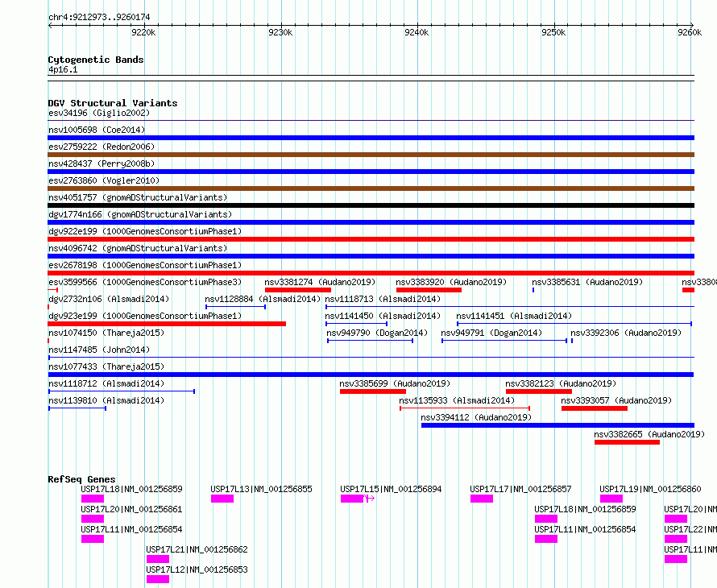Image resolution: width=717 pixels, height=588 pixels.
Task: Select blue line of nsv949790 (Dogan2014)
Action: (x=371, y=341)
